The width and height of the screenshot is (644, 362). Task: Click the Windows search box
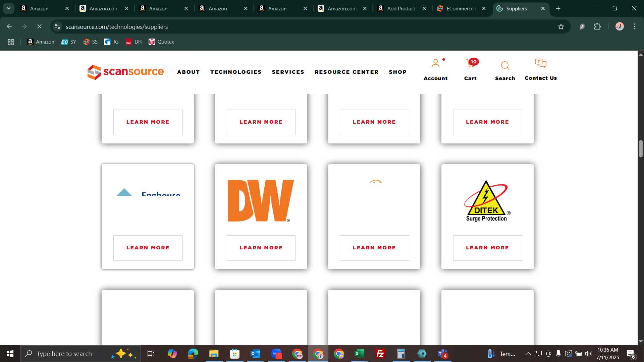point(80,354)
